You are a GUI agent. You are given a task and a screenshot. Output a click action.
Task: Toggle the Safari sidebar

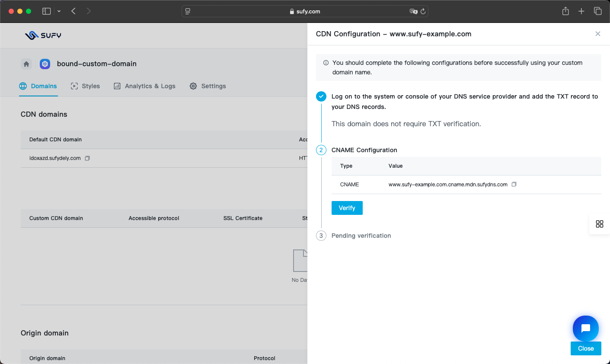point(47,11)
